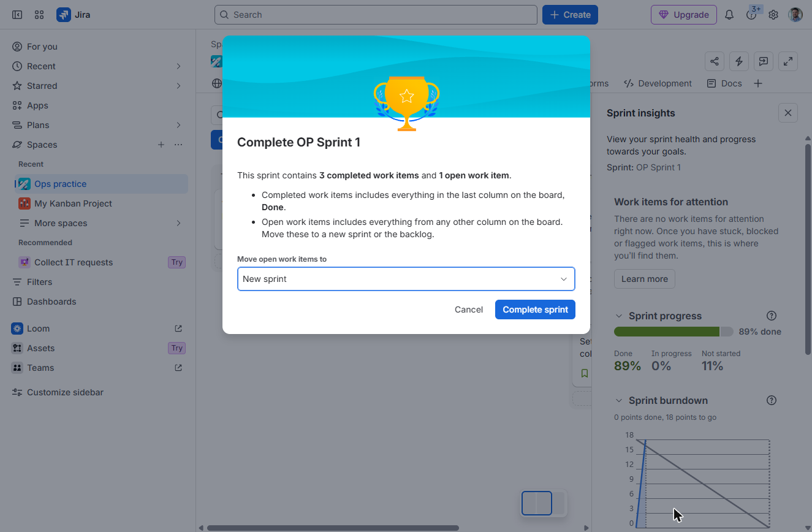The image size is (812, 532).
Task: Click Customize sidebar
Action: tap(100, 392)
